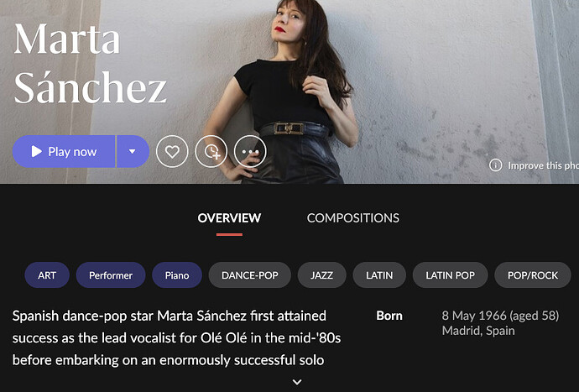Choose the LATIN genre tag
Viewport: 579px width, 392px height.
tap(379, 275)
